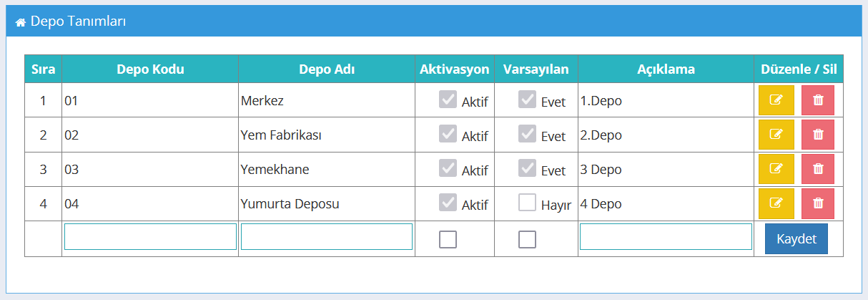The width and height of the screenshot is (868, 300).
Task: Toggle the Evet checkbox for Yemekhane
Action: (x=527, y=168)
